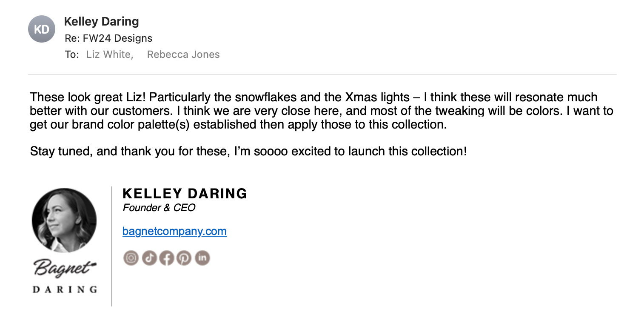Screen dimensions: 644x332
Task: Select the circular portrait photo in the signature
Action: pos(64,220)
